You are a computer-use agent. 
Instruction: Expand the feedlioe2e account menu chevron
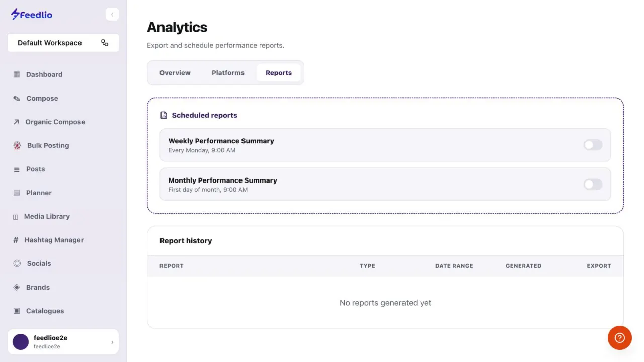[x=112, y=342]
